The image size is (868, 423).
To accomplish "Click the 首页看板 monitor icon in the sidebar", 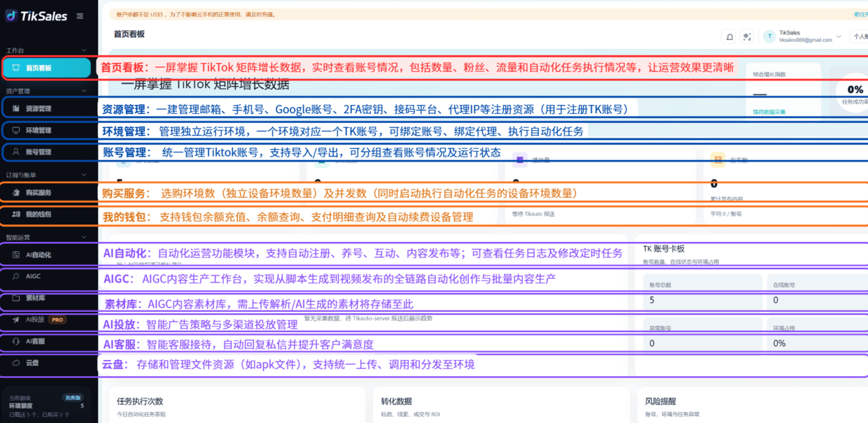I will 15,68.
